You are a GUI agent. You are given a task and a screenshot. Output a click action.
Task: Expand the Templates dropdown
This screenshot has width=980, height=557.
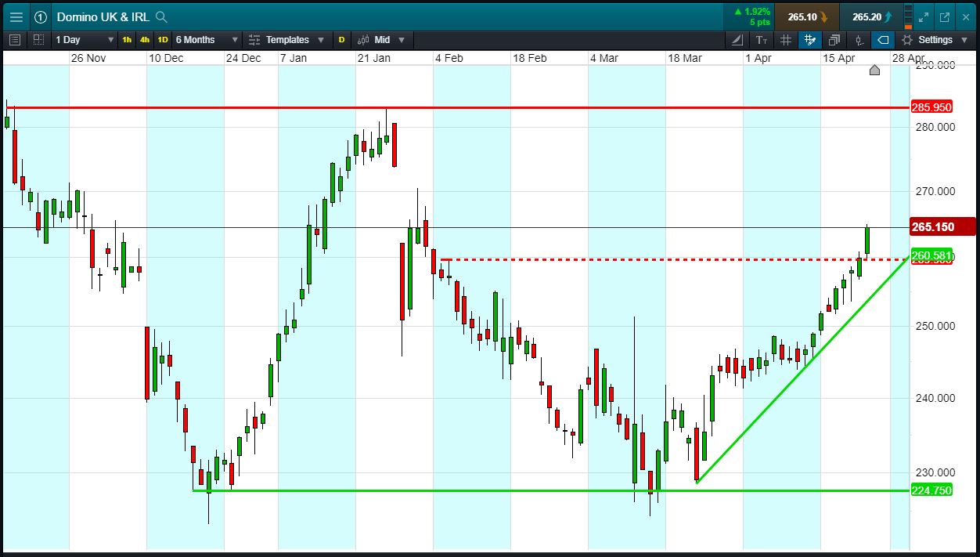[x=286, y=39]
